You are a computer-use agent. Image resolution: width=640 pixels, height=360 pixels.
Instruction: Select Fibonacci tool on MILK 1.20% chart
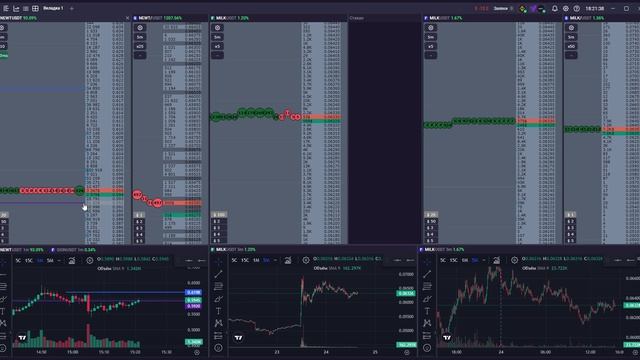click(218, 286)
